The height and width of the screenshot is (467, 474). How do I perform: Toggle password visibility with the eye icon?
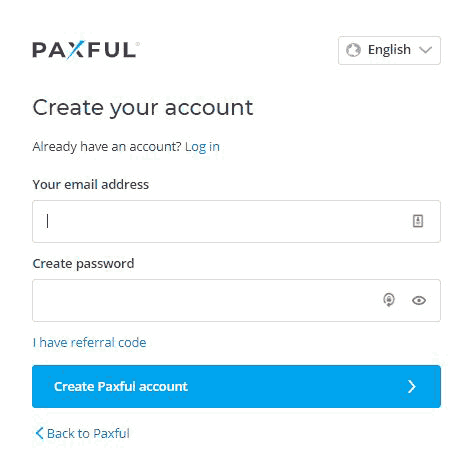419,300
